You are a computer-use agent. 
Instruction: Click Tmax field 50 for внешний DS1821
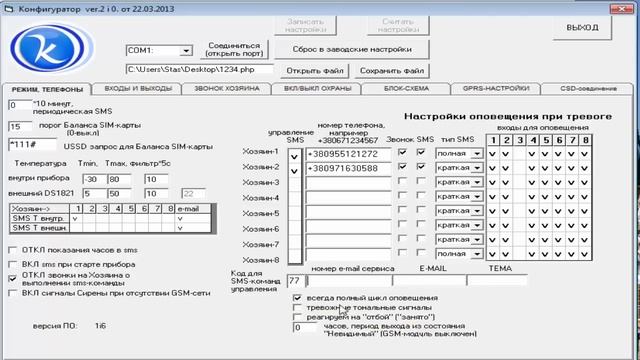[x=119, y=194]
